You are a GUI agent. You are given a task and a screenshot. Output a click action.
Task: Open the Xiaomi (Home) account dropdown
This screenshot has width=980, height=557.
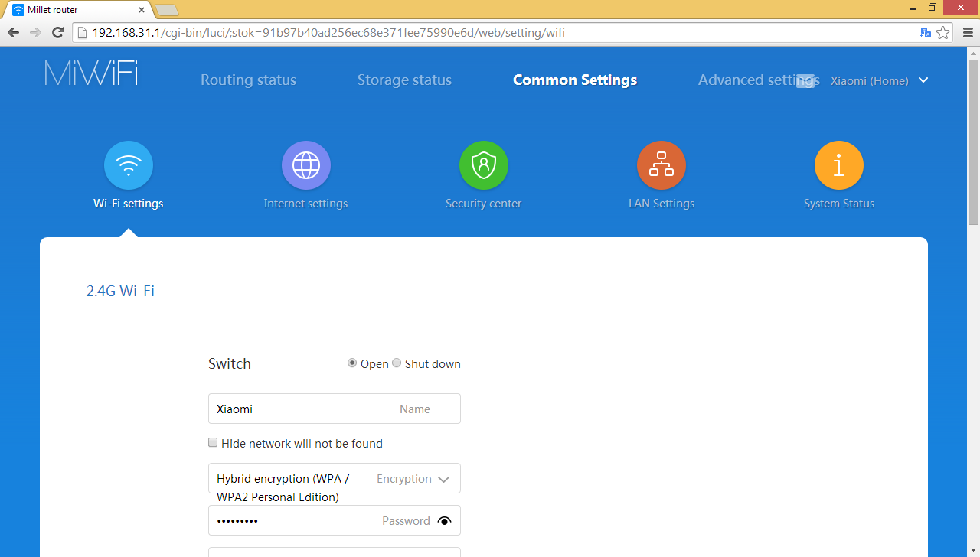(x=879, y=80)
